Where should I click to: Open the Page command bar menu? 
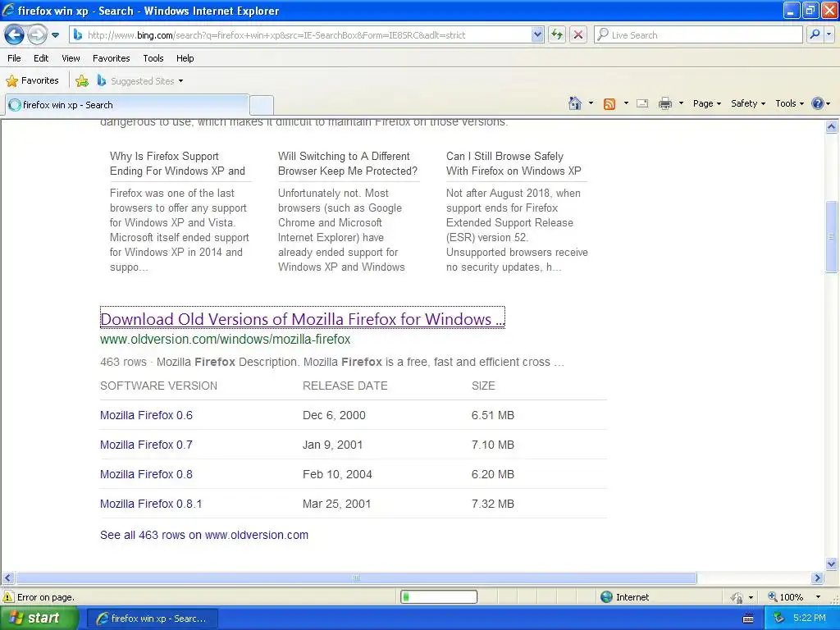[x=707, y=103]
